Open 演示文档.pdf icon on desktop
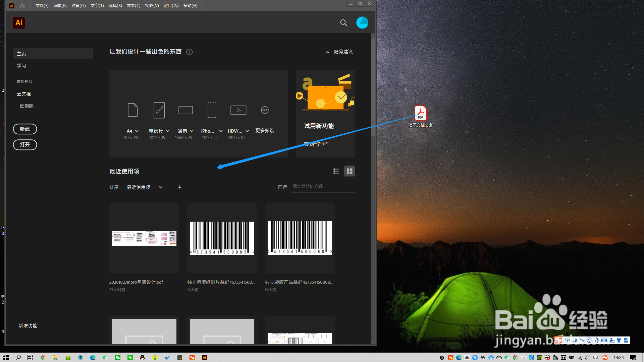Screen dimensions: 644x362 tap(420, 116)
